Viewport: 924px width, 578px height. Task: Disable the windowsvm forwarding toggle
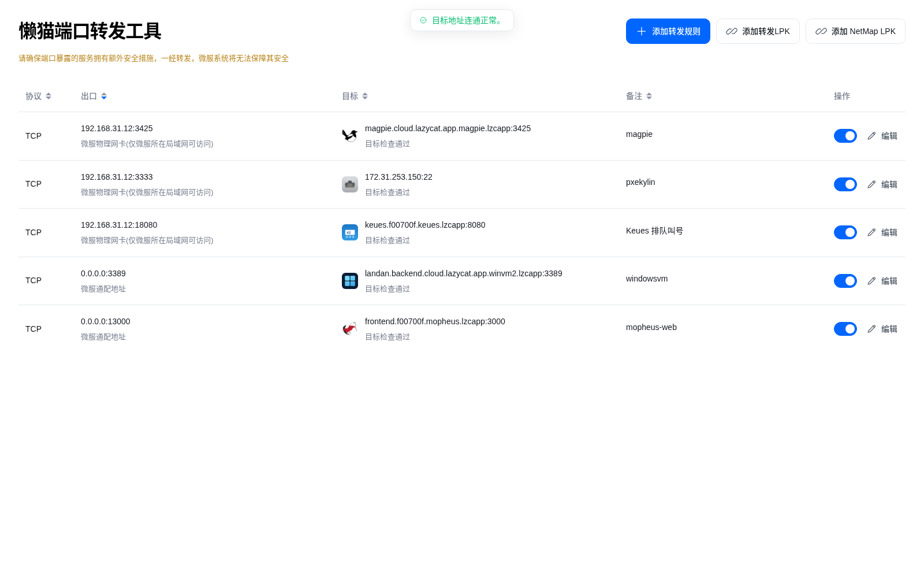click(x=845, y=281)
